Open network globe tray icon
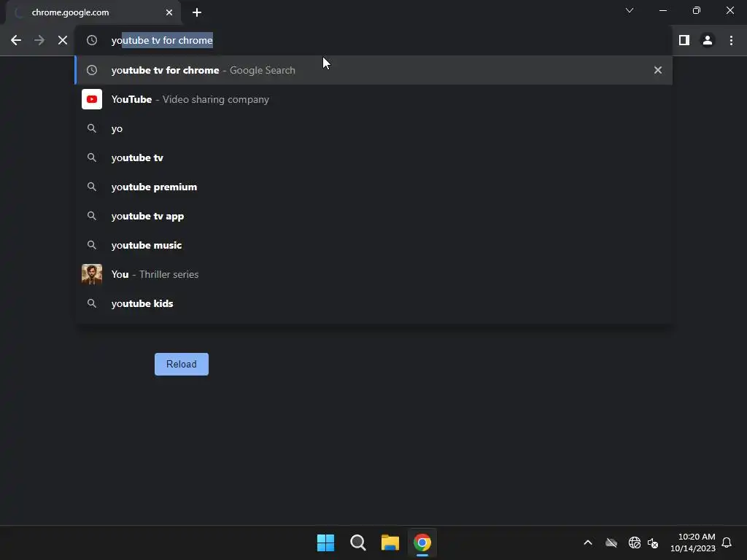This screenshot has height=560, width=747. click(x=635, y=542)
